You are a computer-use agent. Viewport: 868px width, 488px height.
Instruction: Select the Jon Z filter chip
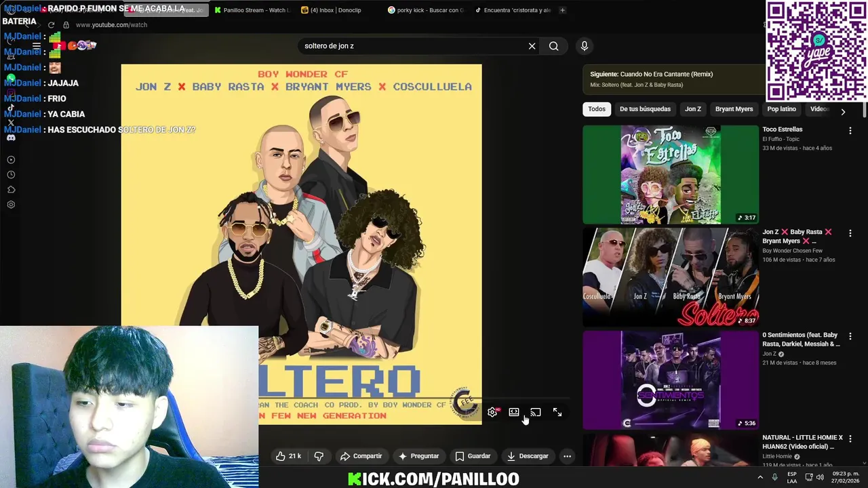(x=693, y=109)
